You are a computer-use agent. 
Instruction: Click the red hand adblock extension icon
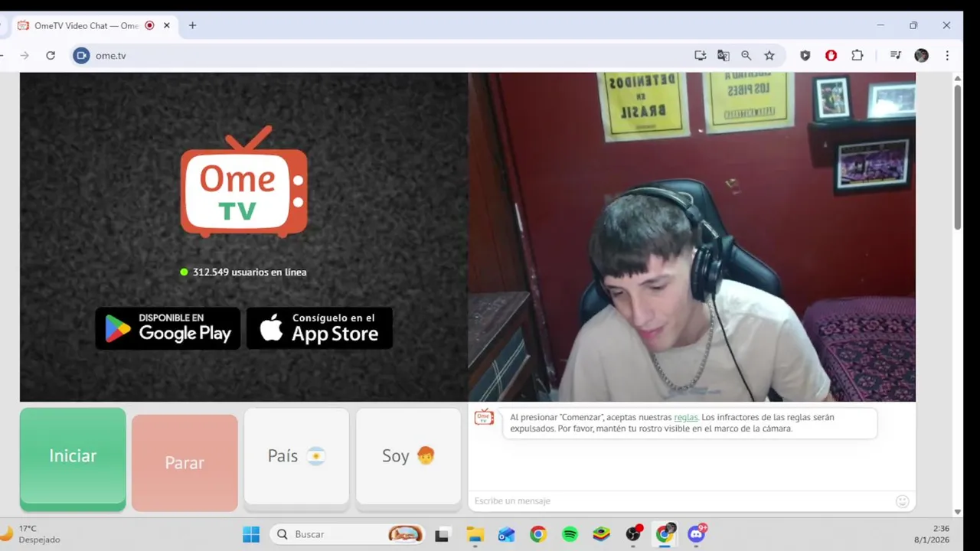[x=831, y=56]
